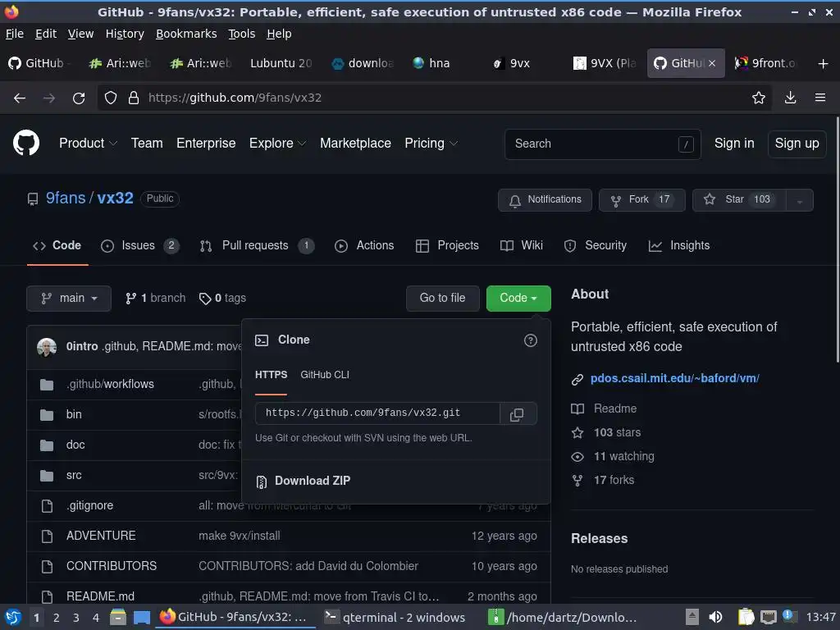Expand the main branch dropdown
Image resolution: width=840 pixels, height=630 pixels.
pos(69,299)
